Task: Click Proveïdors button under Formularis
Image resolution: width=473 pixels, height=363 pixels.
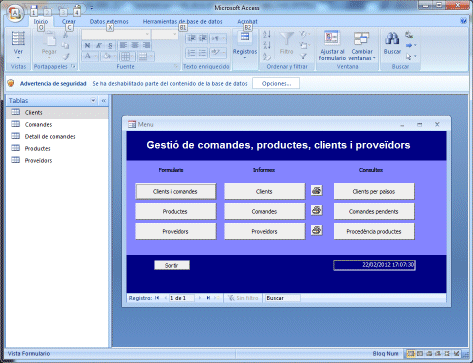Action: point(175,231)
